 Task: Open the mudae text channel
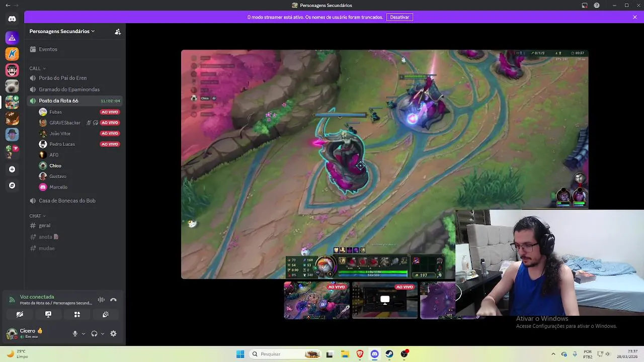(x=75, y=248)
